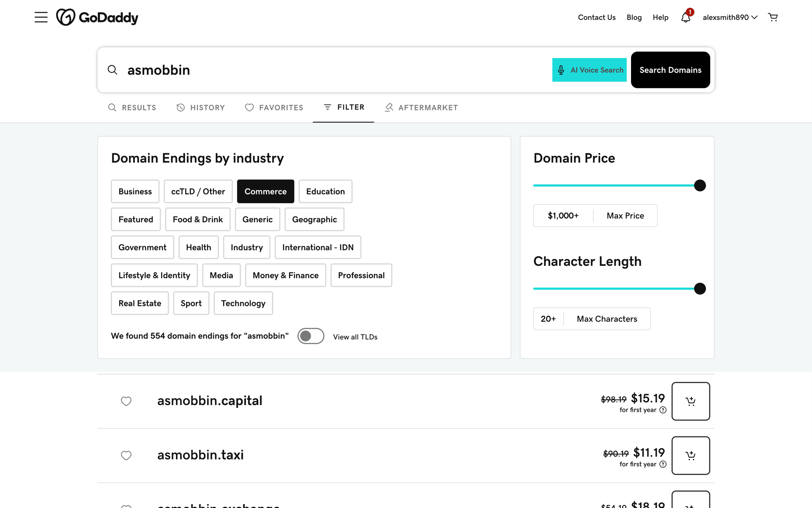Select the Lifestyle & Identity filter
The width and height of the screenshot is (812, 508).
click(154, 275)
